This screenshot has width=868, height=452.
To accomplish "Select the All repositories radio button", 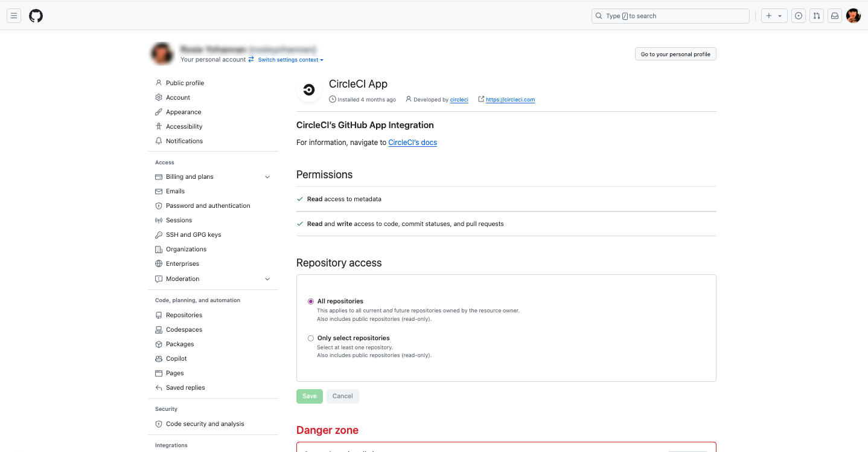I will [x=311, y=301].
